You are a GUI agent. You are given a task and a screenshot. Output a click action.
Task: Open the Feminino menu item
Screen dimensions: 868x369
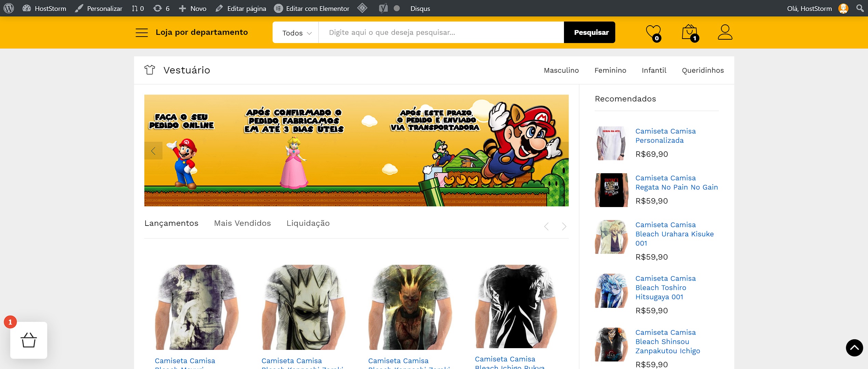(610, 70)
